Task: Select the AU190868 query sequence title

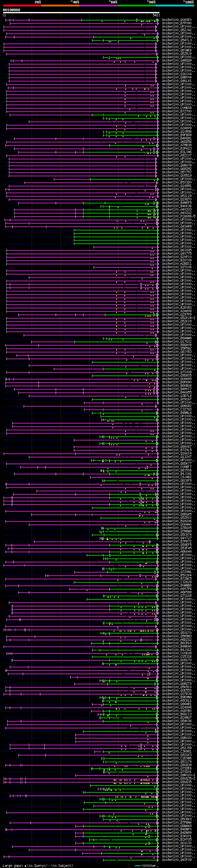Action: (x=11, y=10)
